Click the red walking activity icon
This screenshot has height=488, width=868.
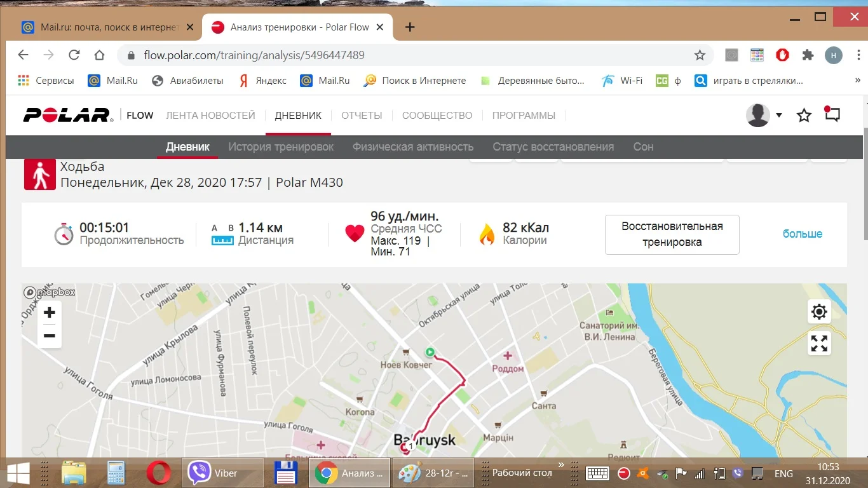tap(40, 174)
